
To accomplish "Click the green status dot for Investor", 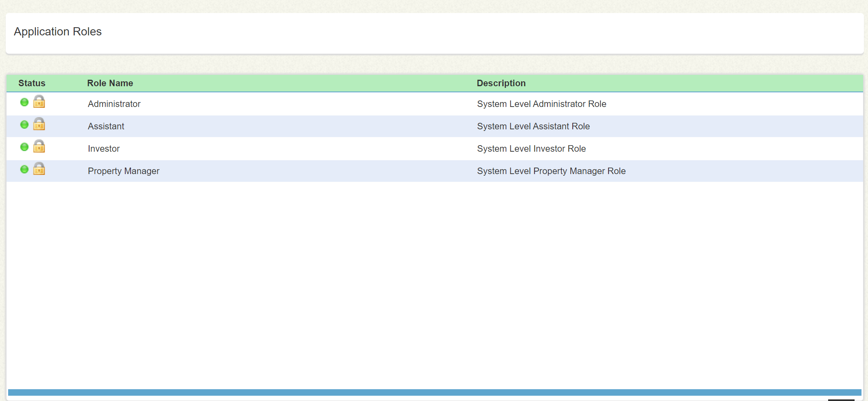I will (x=24, y=147).
